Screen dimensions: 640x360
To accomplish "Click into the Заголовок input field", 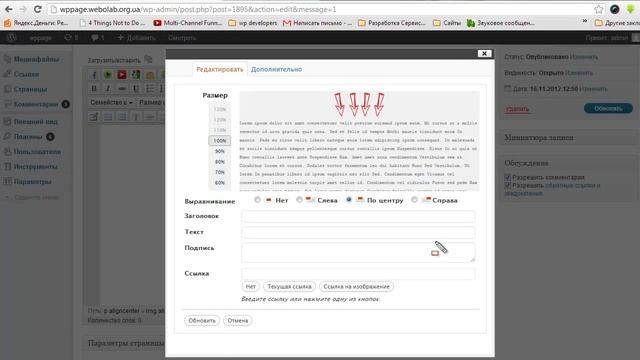I will tap(358, 216).
